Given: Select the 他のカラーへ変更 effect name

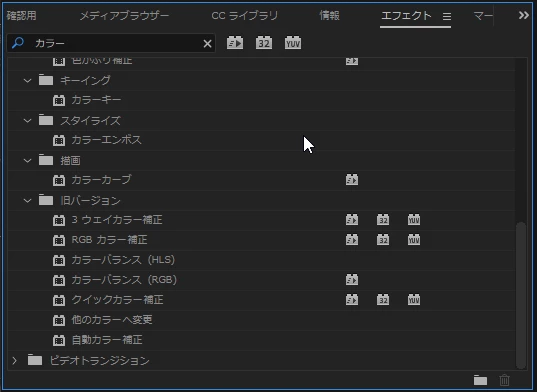Looking at the screenshot, I should 112,320.
